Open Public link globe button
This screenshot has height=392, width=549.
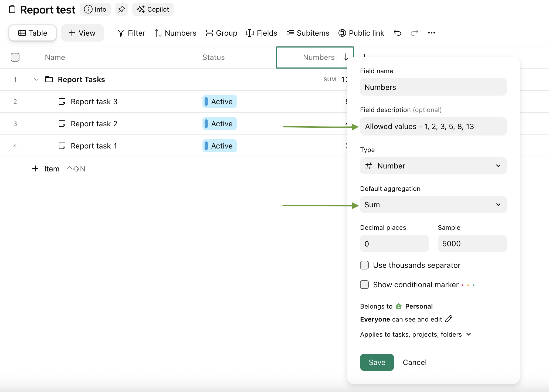(x=361, y=33)
